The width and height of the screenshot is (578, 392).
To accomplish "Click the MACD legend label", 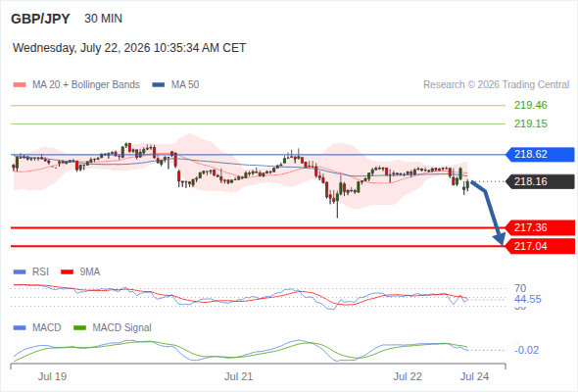I will 47,328.
